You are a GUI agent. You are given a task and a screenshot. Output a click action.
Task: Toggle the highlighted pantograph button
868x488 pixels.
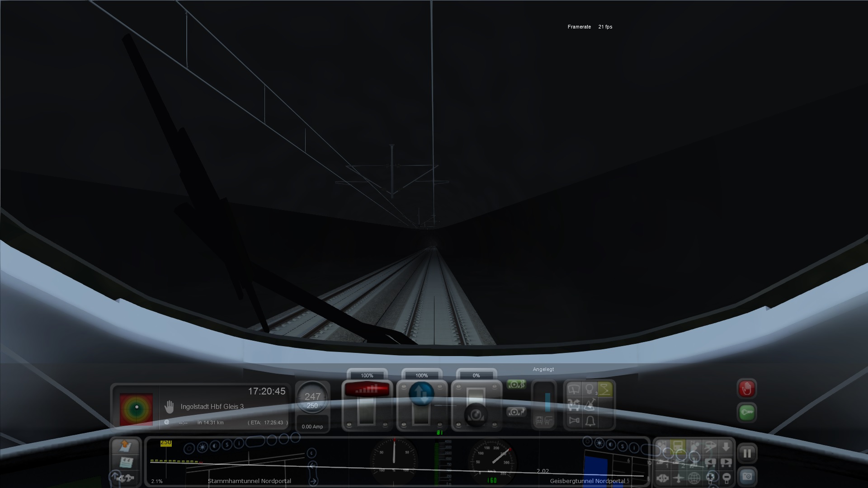tap(605, 389)
